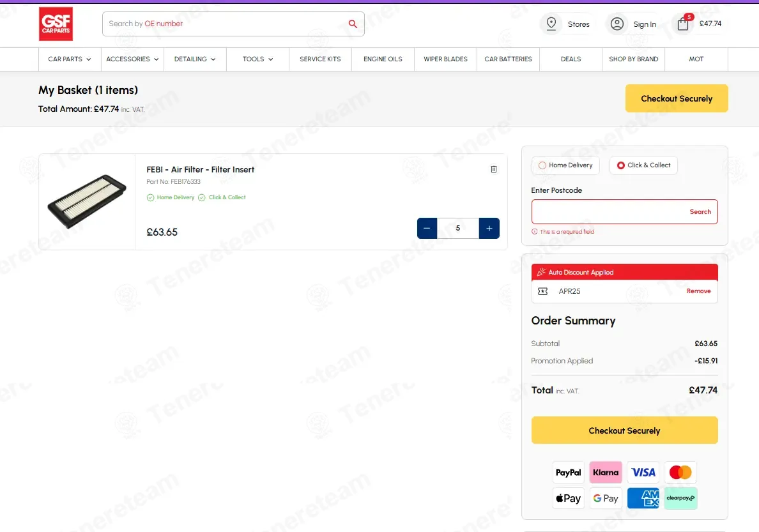The height and width of the screenshot is (532, 759).
Task: Click the required field warning icon
Action: [x=534, y=231]
